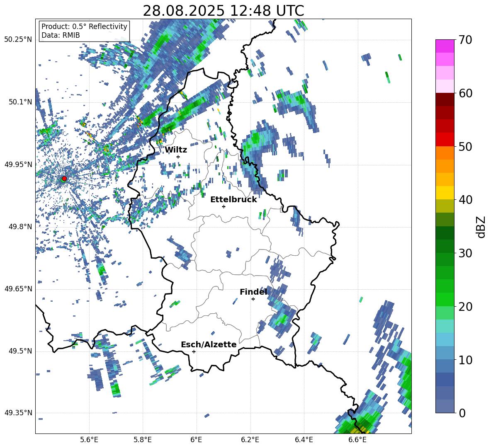The height and width of the screenshot is (448, 491).
Task: Click the red radar site marker
Action: click(64, 179)
